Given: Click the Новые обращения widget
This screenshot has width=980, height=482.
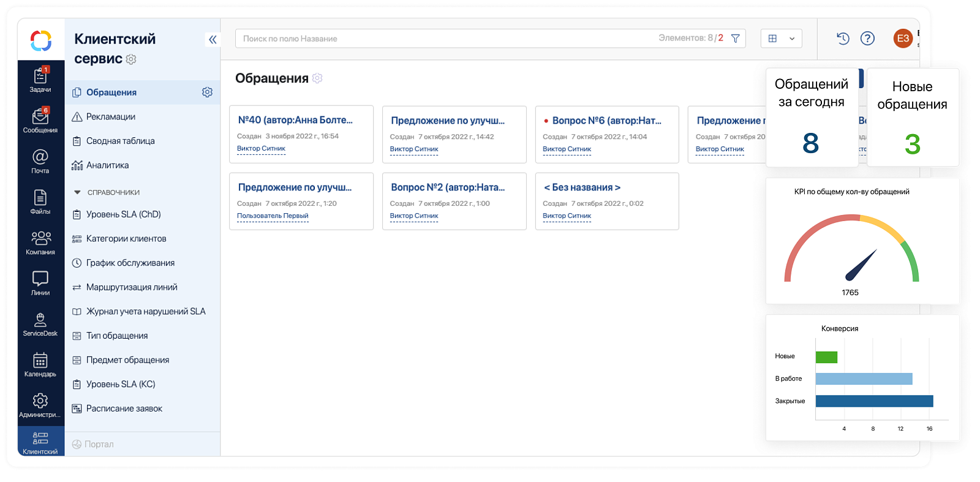Looking at the screenshot, I should (913, 117).
